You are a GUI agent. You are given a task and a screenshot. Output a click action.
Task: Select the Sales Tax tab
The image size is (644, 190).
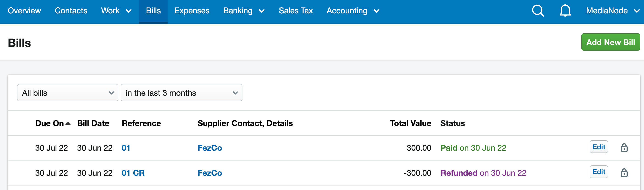pyautogui.click(x=296, y=11)
